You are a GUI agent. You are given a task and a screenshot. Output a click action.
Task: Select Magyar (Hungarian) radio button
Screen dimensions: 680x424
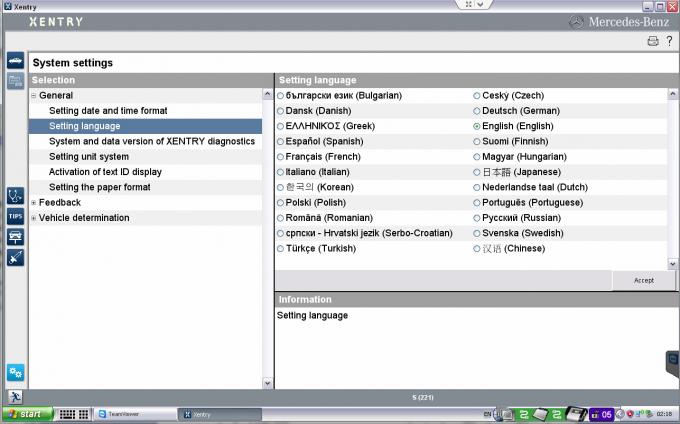(477, 157)
